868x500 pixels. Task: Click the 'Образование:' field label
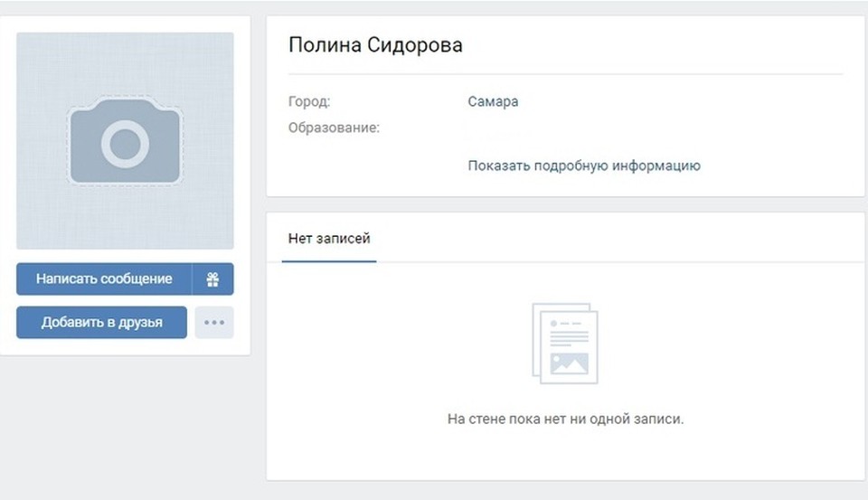[334, 127]
